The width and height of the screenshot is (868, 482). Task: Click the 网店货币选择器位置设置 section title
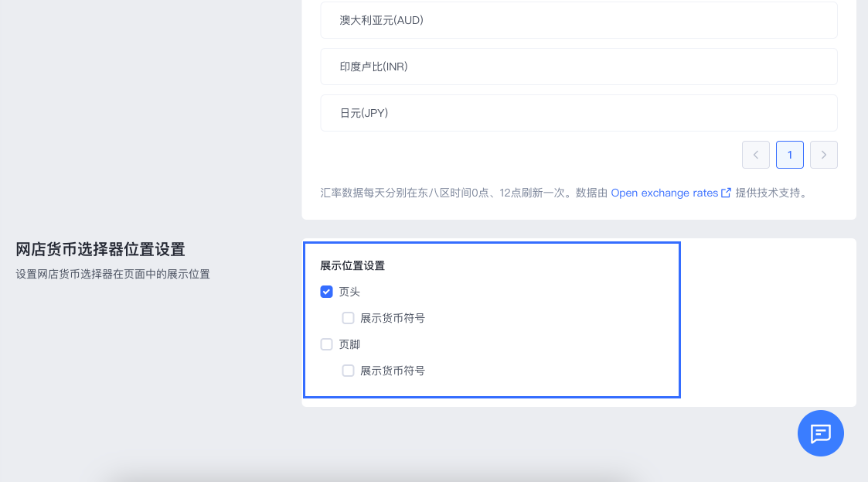[x=100, y=249]
